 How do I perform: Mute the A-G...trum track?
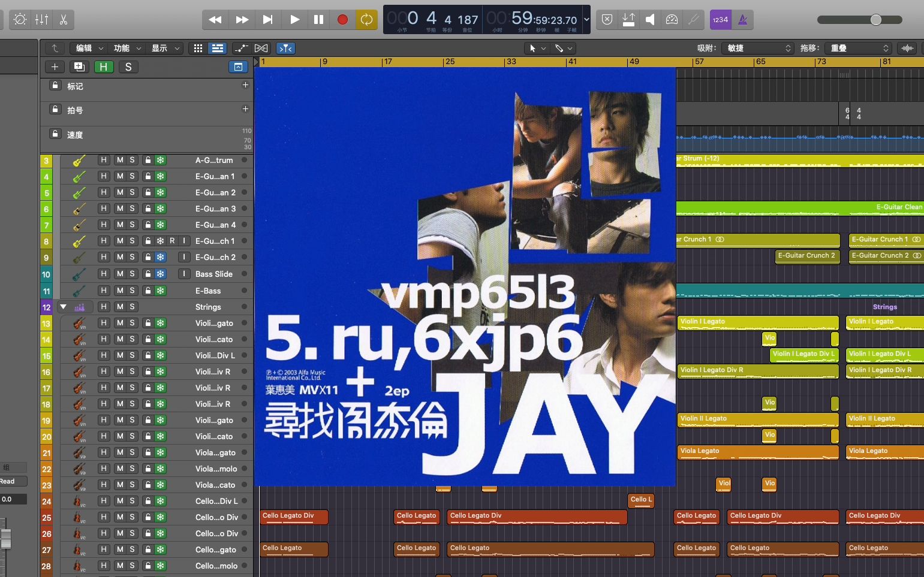[x=120, y=160]
